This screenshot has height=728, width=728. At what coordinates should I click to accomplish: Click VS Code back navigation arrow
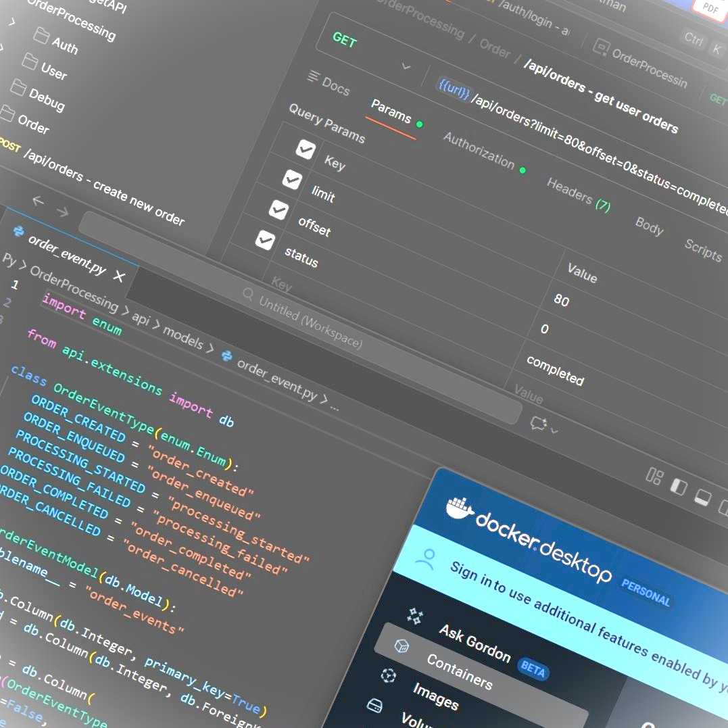coord(38,201)
